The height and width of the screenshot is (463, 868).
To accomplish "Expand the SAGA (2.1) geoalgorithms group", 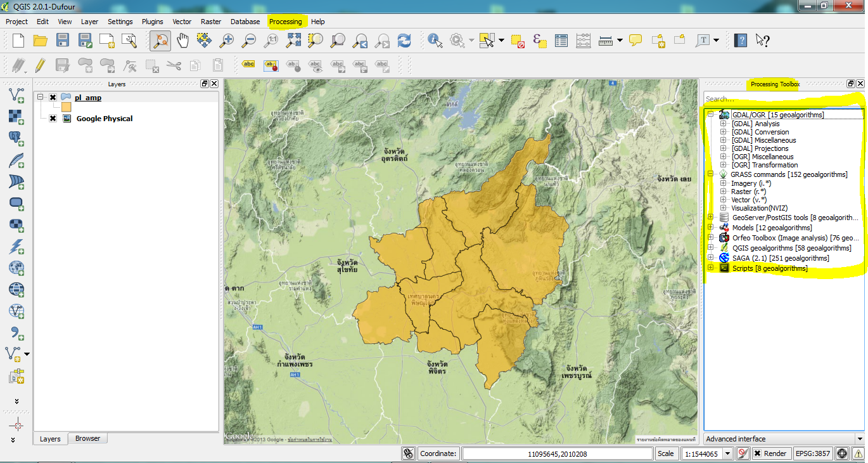I will [x=711, y=258].
